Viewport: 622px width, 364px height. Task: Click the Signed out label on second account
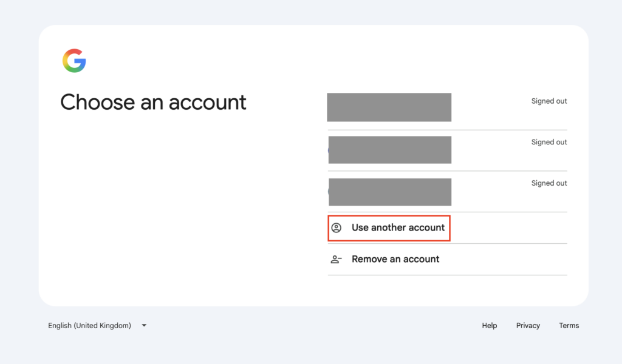point(549,142)
